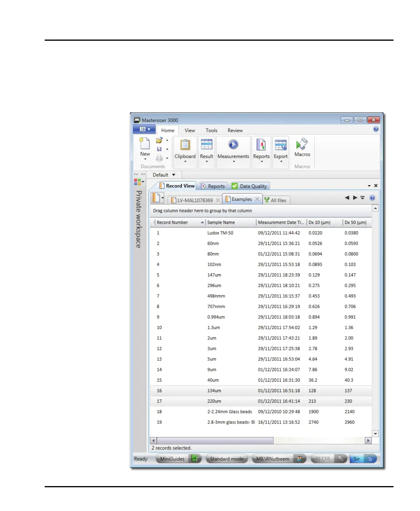The height and width of the screenshot is (511, 420).
Task: Open the Review ribbon tab
Action: (235, 130)
